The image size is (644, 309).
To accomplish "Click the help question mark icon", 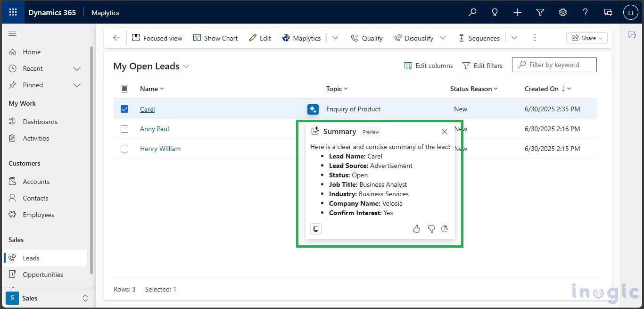I will pos(586,13).
